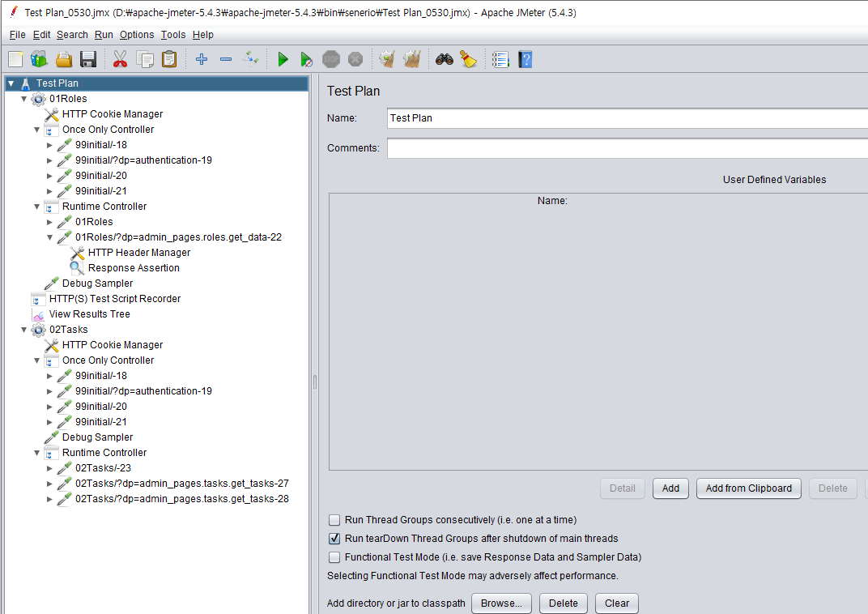Start the test with green play icon

(x=283, y=59)
